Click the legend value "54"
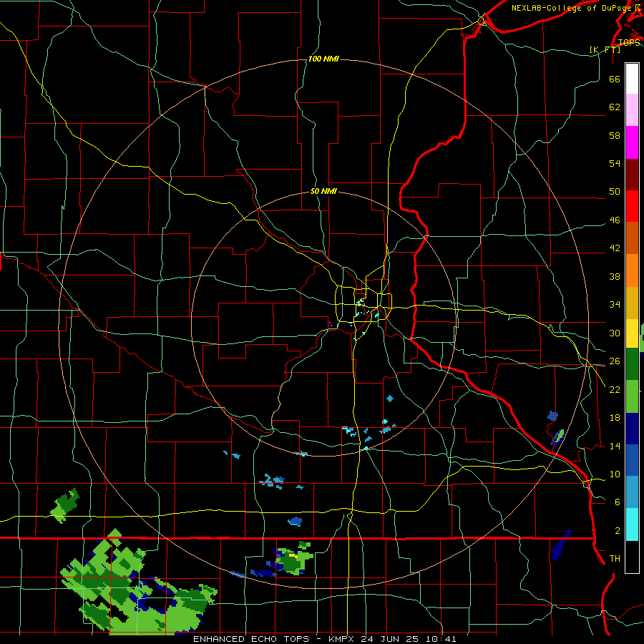This screenshot has width=644, height=644. click(615, 163)
